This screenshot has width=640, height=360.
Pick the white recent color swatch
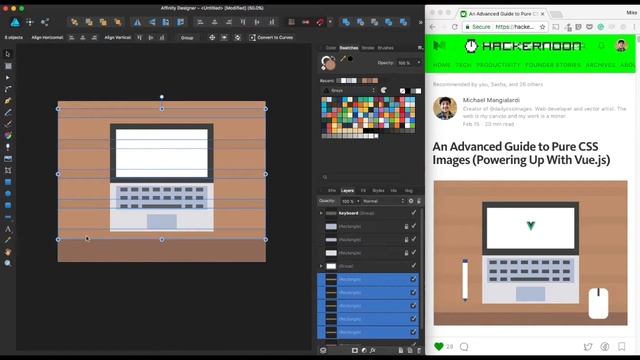(343, 80)
